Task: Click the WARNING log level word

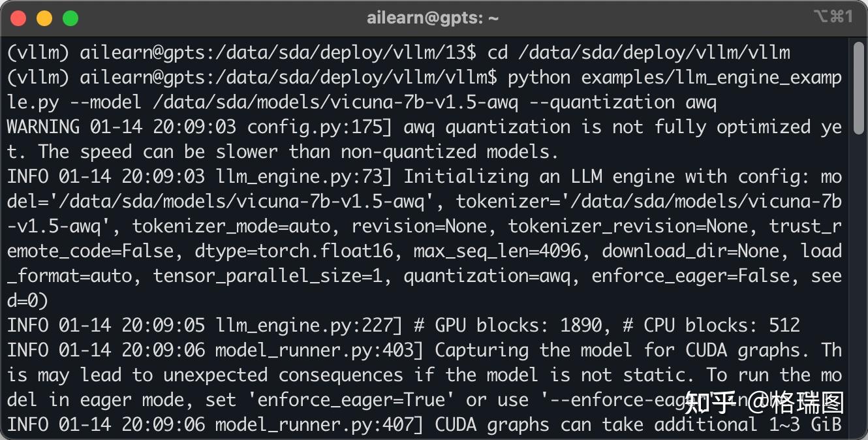Action: 43,127
